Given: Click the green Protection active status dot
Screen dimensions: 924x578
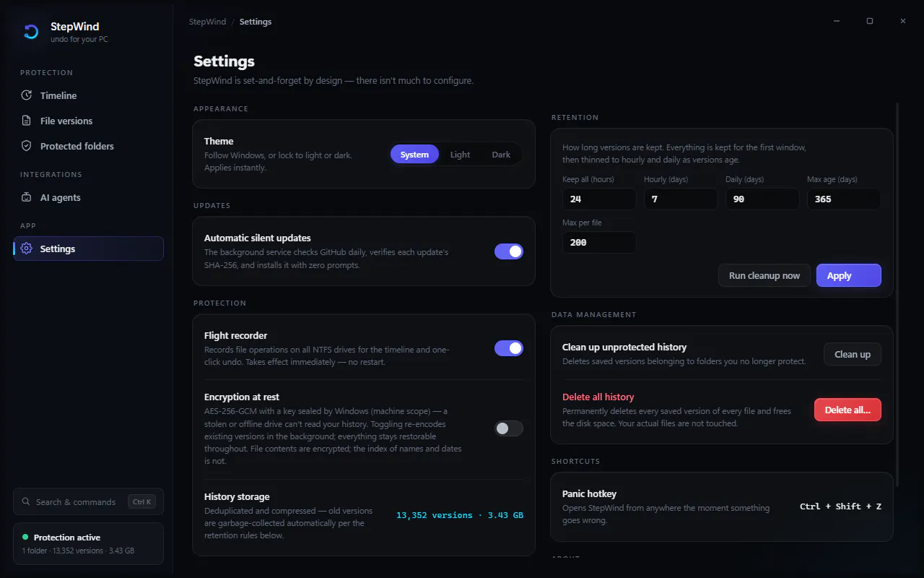Looking at the screenshot, I should (25, 537).
